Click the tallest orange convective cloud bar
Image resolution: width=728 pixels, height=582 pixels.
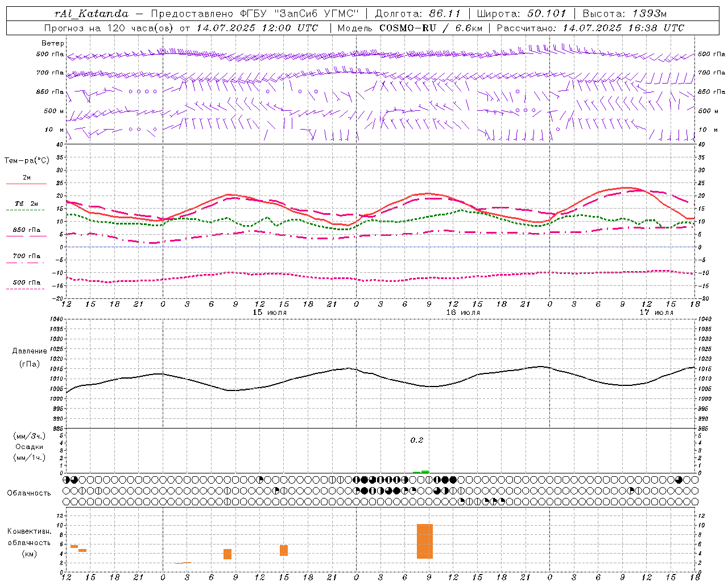[x=425, y=541]
